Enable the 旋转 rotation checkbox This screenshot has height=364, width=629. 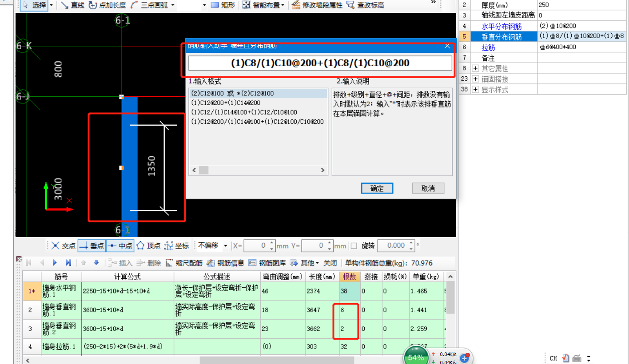[354, 245]
